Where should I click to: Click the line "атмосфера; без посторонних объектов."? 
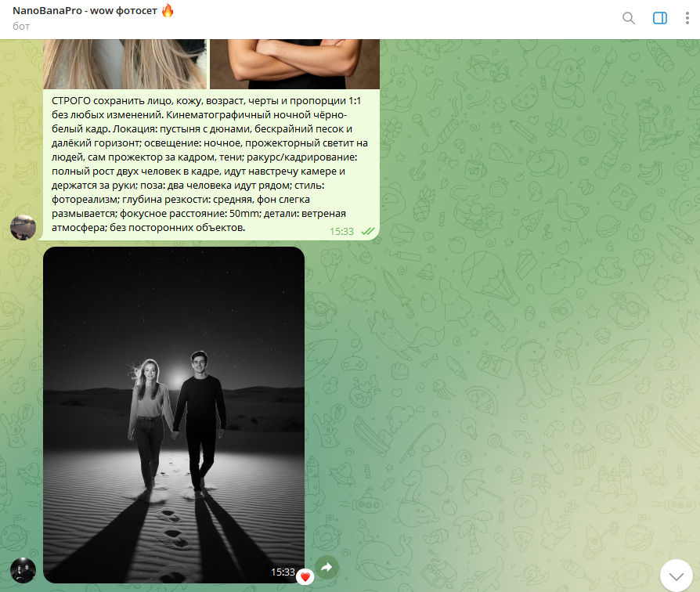click(148, 228)
